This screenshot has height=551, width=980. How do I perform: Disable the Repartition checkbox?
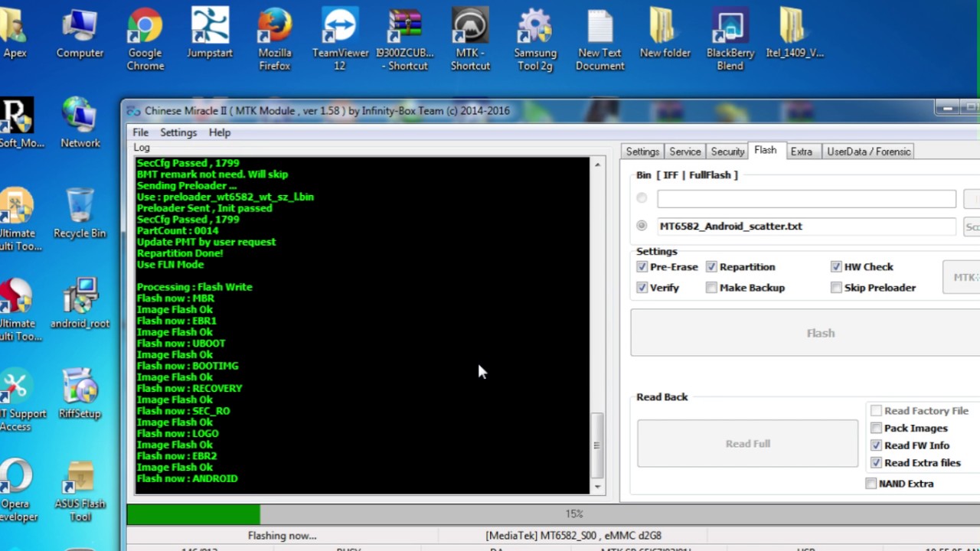pyautogui.click(x=711, y=267)
